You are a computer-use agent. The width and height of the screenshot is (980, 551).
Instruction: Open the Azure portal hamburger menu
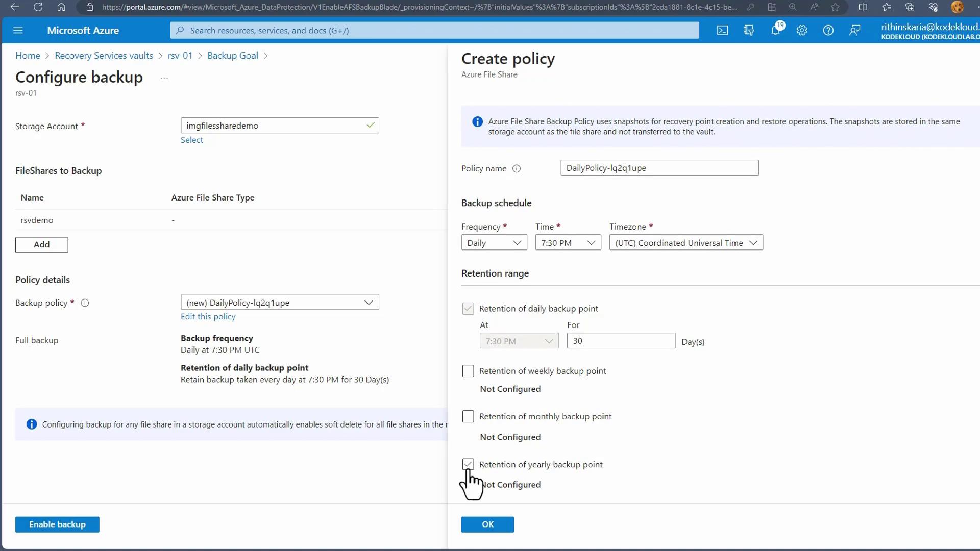18,31
